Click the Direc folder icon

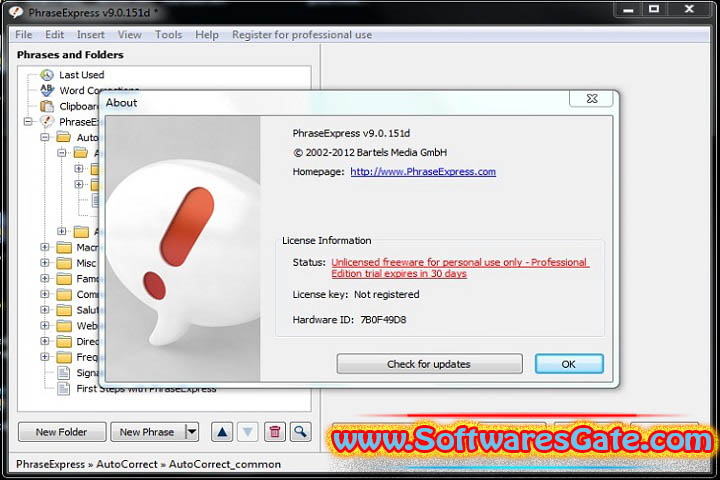tap(64, 341)
